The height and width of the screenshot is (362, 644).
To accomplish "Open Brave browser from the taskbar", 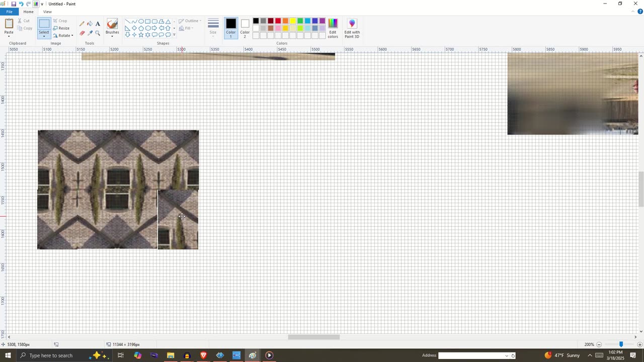I will click(203, 355).
